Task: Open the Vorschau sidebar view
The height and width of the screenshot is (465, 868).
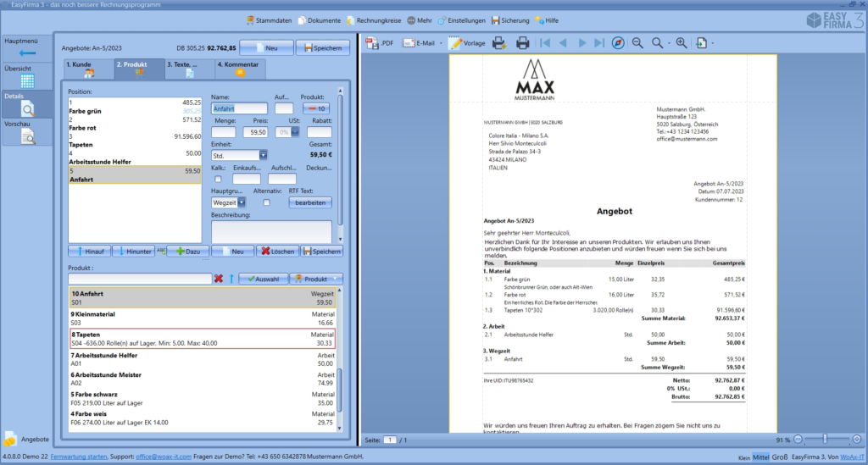Action: [x=26, y=130]
